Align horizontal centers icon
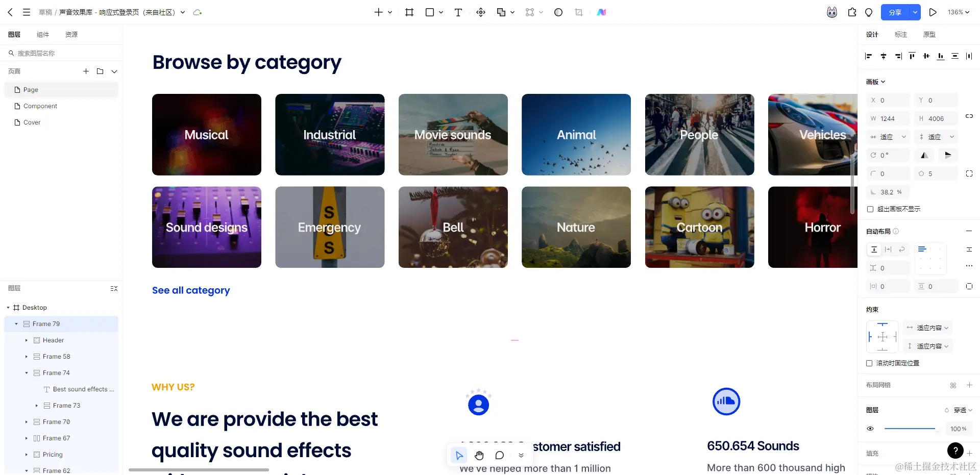The height and width of the screenshot is (475, 980). pyautogui.click(x=884, y=56)
